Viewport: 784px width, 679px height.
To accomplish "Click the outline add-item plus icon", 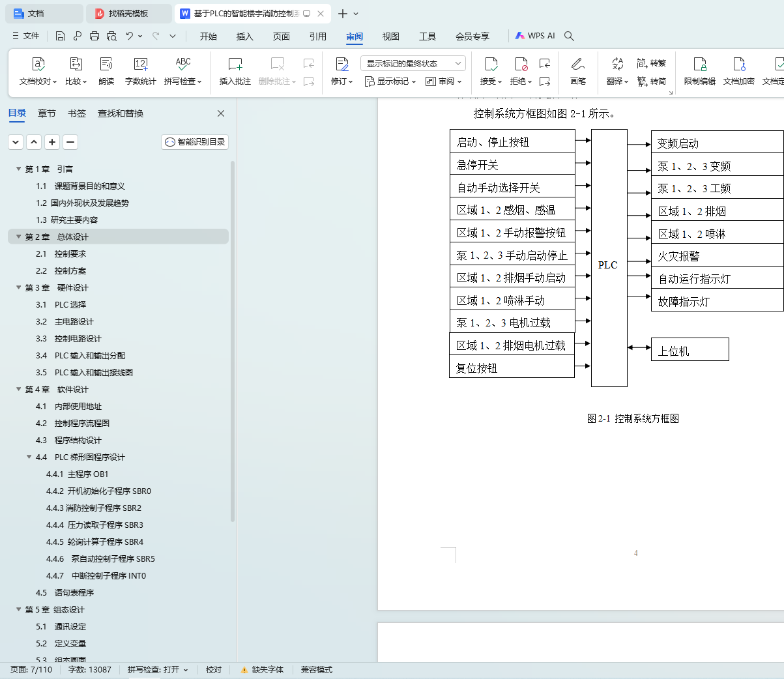I will 52,141.
